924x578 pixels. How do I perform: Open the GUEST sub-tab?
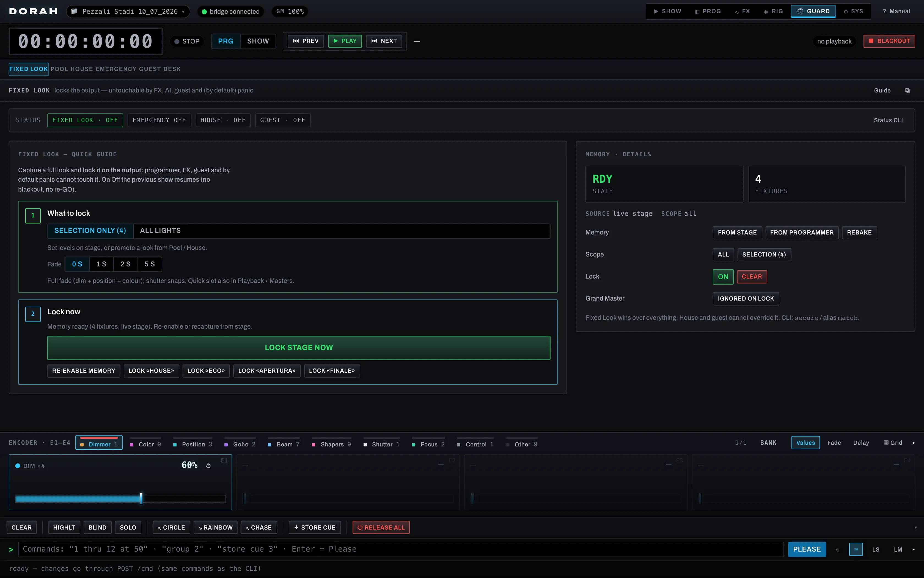[150, 69]
